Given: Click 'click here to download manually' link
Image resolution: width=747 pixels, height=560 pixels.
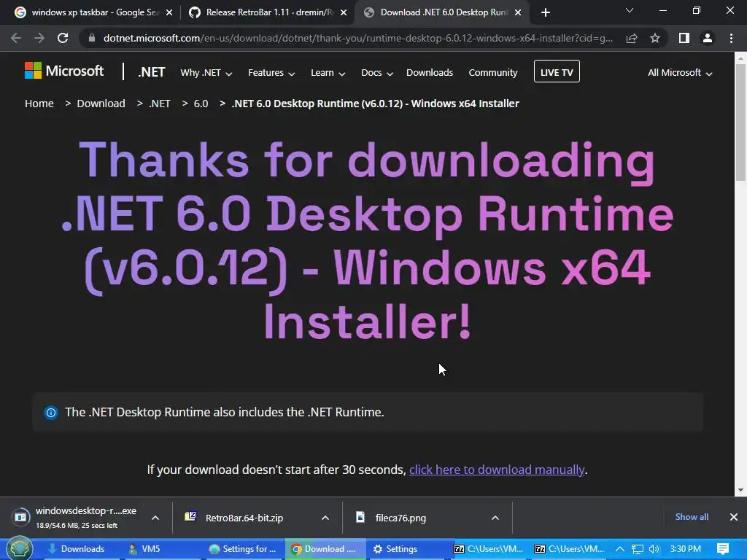Looking at the screenshot, I should 496,470.
